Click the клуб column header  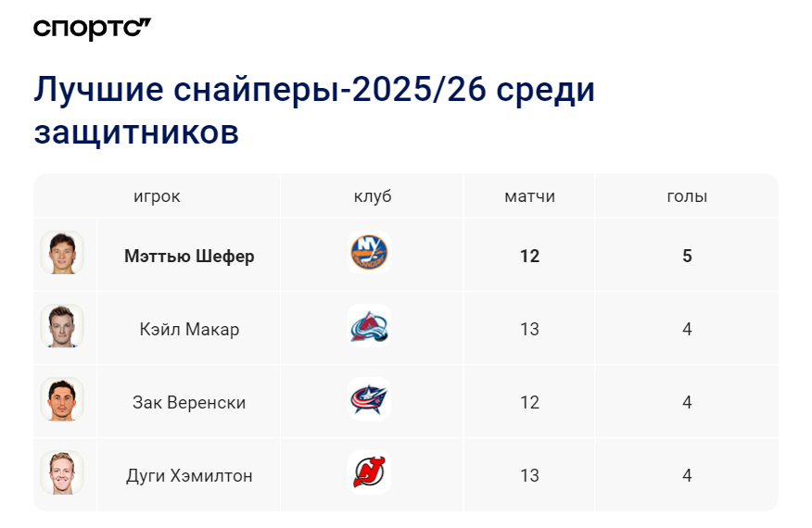coord(373,196)
